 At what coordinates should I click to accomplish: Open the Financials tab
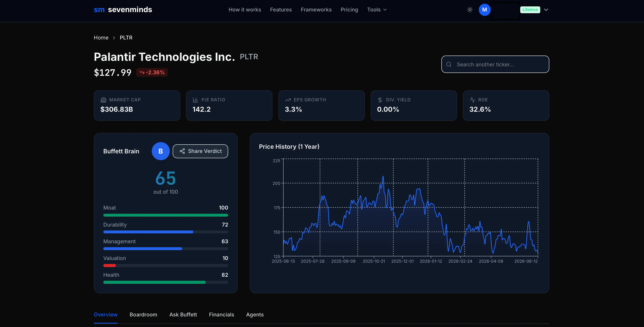[x=222, y=314]
